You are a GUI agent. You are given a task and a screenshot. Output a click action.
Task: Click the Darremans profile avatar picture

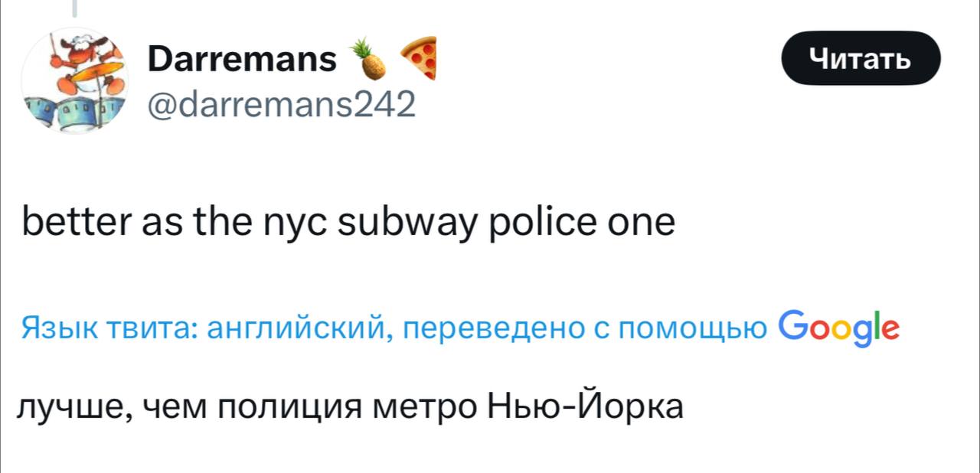coord(75,80)
